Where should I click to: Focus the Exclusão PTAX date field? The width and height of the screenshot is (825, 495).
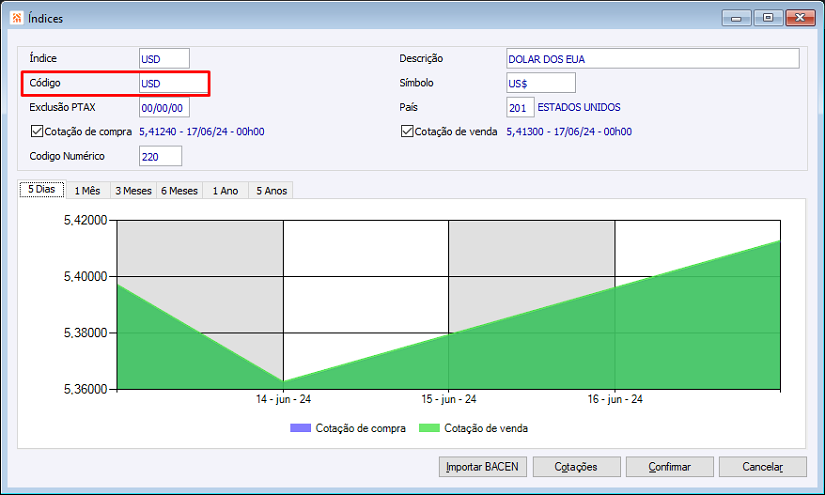(x=164, y=107)
